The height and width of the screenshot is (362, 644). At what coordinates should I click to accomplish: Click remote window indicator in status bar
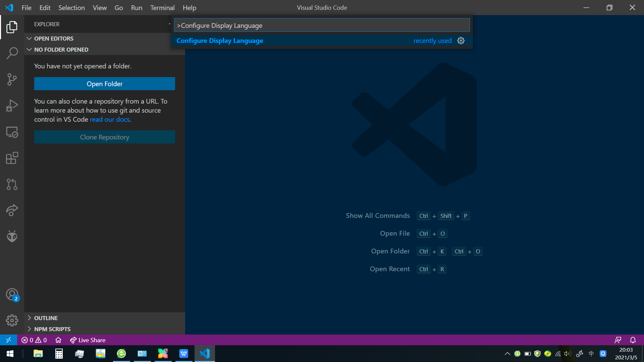click(x=8, y=340)
